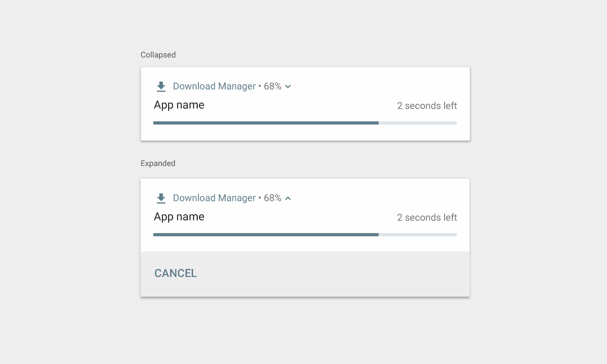Click '2 seconds left' in expanded card

click(427, 218)
